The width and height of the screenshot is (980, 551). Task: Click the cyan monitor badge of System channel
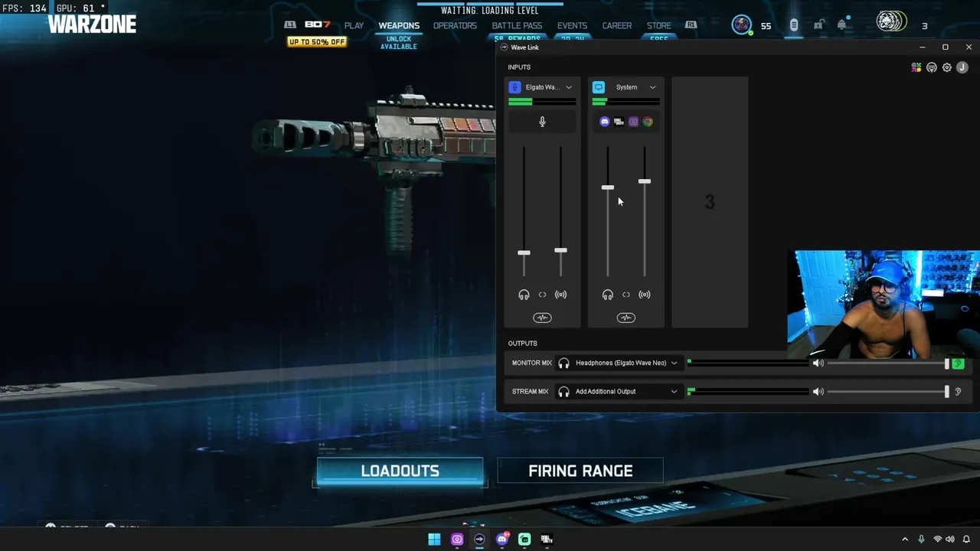599,87
